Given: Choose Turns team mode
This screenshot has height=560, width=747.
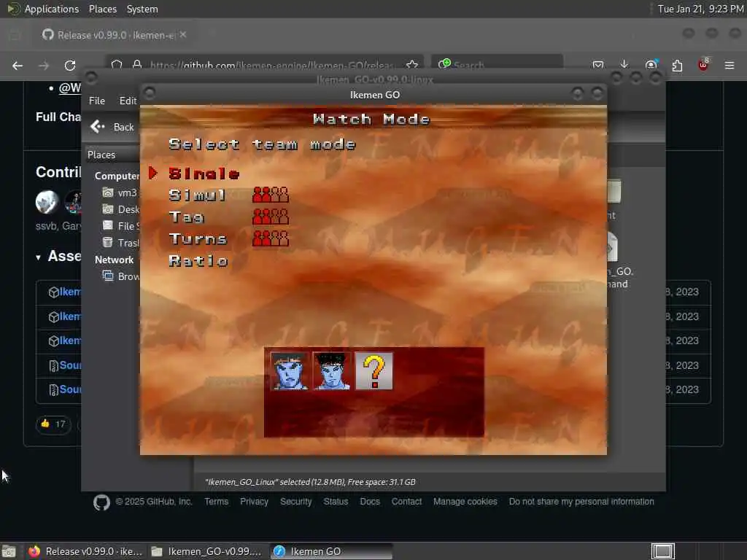Looking at the screenshot, I should pyautogui.click(x=198, y=239).
